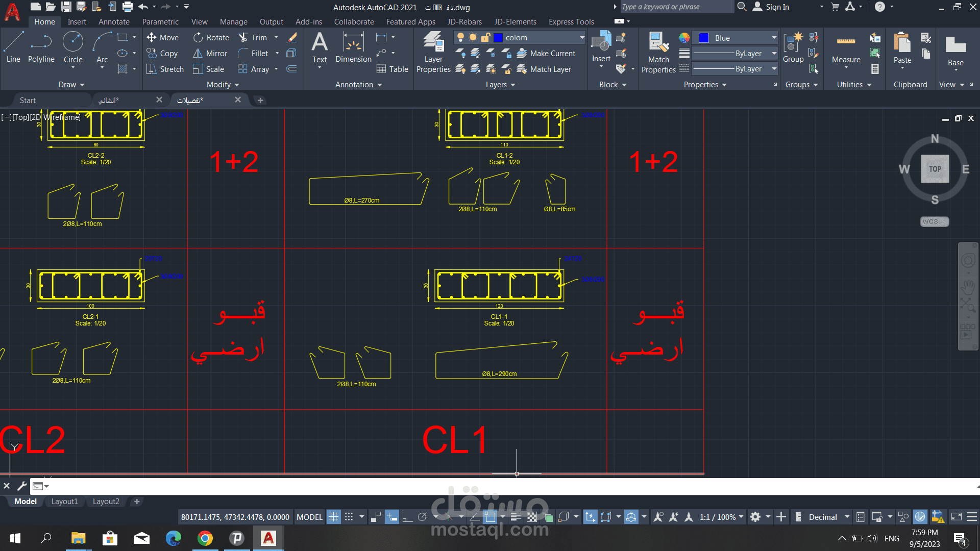Toggle ortho mode in status bar
Image resolution: width=980 pixels, height=551 pixels.
tap(407, 517)
